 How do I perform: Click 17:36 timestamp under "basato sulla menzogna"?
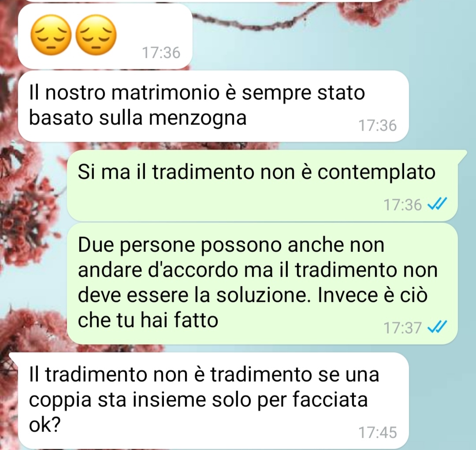point(378,125)
